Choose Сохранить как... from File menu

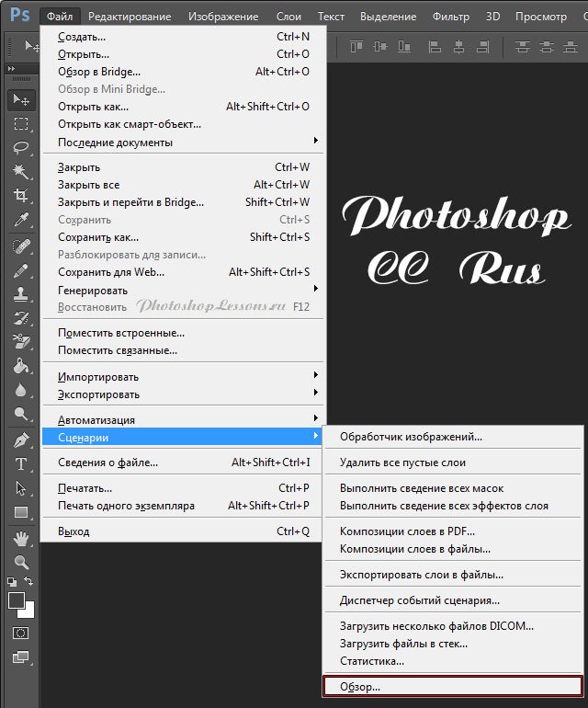click(92, 237)
